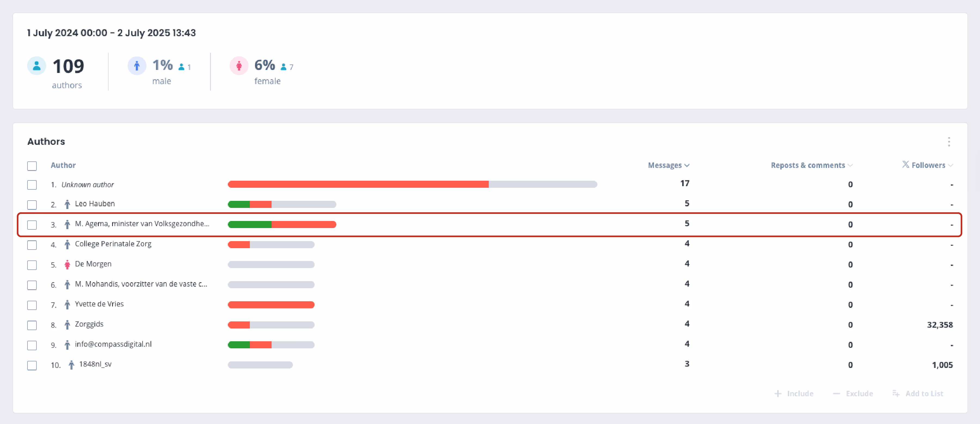980x424 pixels.
Task: Click gender icon next to 1848nl_sv
Action: 72,365
